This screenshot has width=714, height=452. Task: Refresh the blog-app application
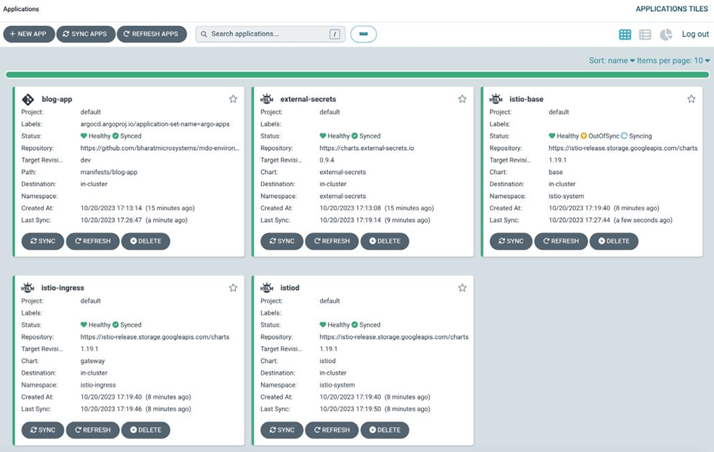tap(93, 241)
